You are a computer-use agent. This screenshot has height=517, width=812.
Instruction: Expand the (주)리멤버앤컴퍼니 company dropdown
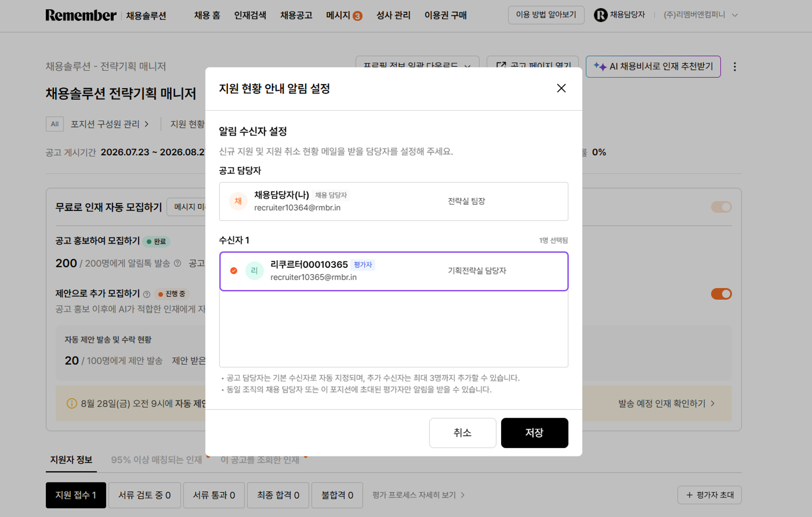[x=735, y=15]
